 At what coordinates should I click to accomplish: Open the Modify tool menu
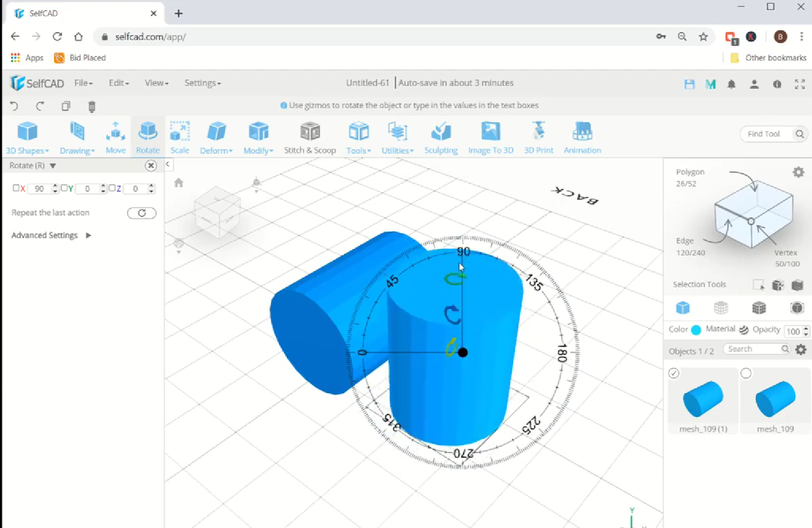[x=259, y=138]
